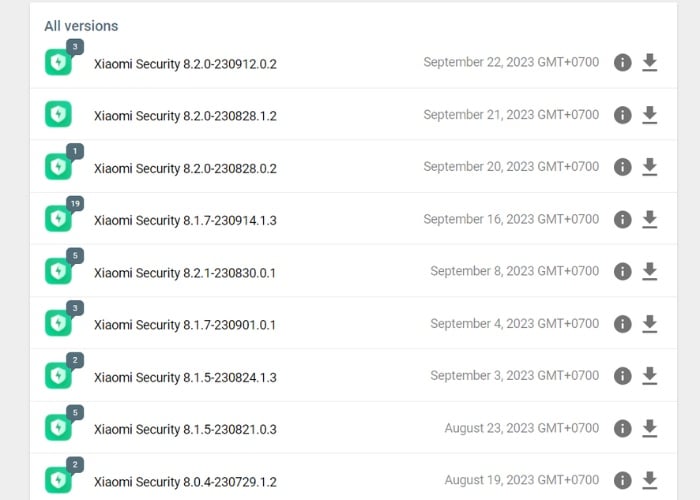The width and height of the screenshot is (700, 500).
Task: Click the 5-comment badge on 8.1.5-230821.0.3
Action: pos(75,411)
